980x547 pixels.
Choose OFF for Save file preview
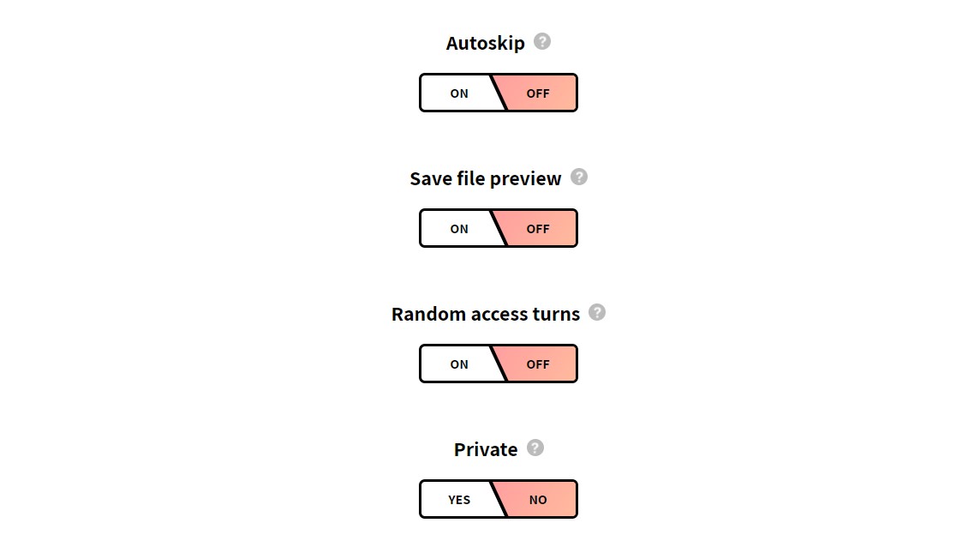coord(538,228)
